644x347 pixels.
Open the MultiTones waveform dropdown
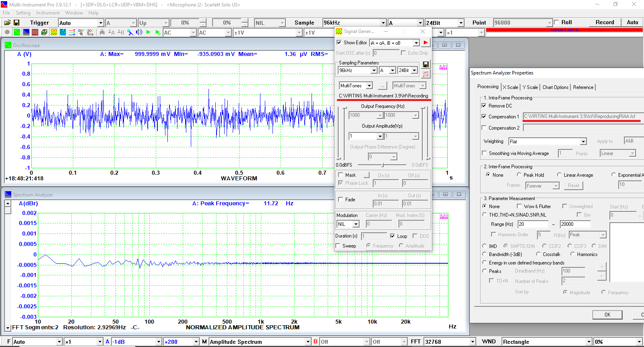click(x=369, y=86)
